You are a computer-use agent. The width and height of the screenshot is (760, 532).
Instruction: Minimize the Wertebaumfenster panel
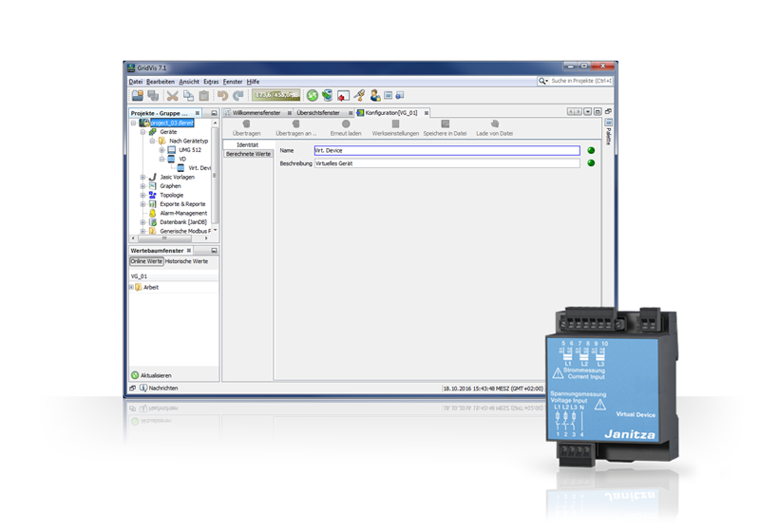[214, 251]
